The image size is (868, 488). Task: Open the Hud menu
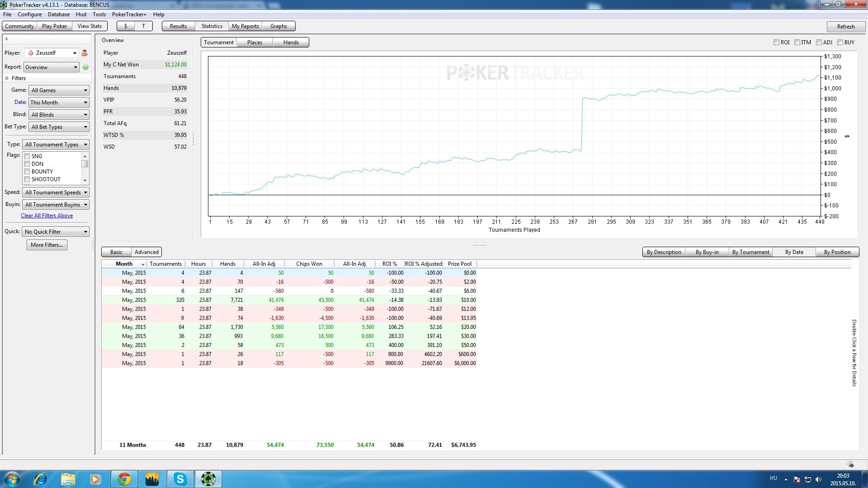click(81, 14)
